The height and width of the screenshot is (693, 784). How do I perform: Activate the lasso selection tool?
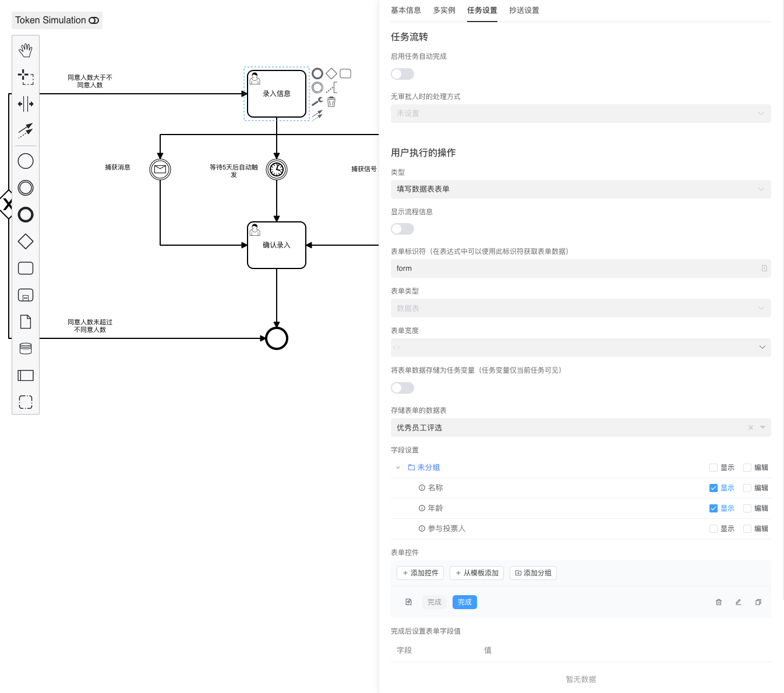click(26, 77)
